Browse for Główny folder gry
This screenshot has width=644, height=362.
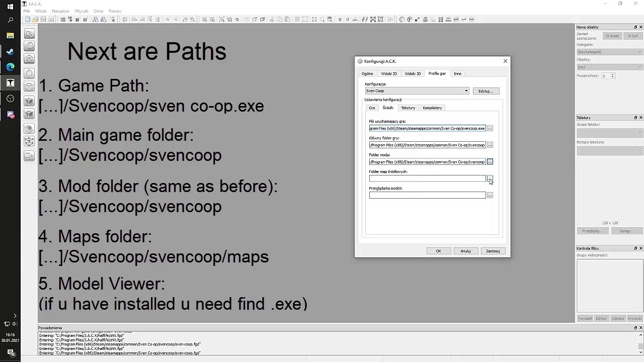point(490,145)
